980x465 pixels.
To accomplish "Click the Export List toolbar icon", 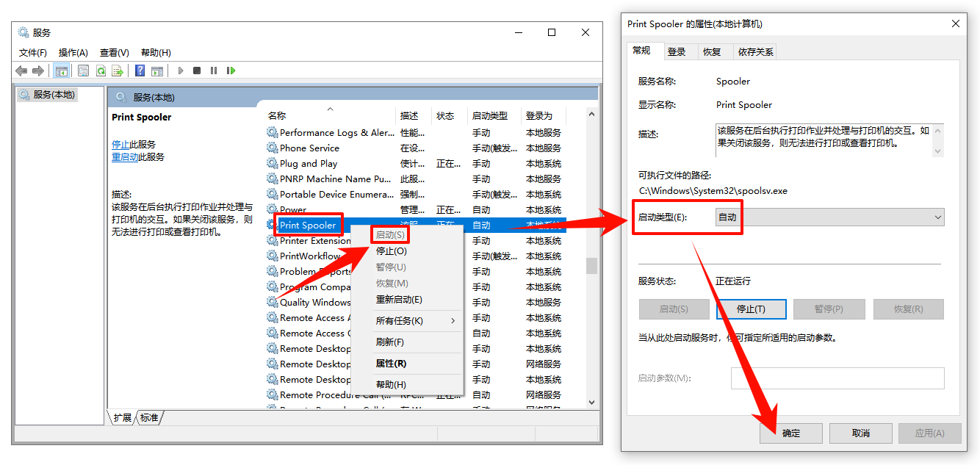I will 118,71.
